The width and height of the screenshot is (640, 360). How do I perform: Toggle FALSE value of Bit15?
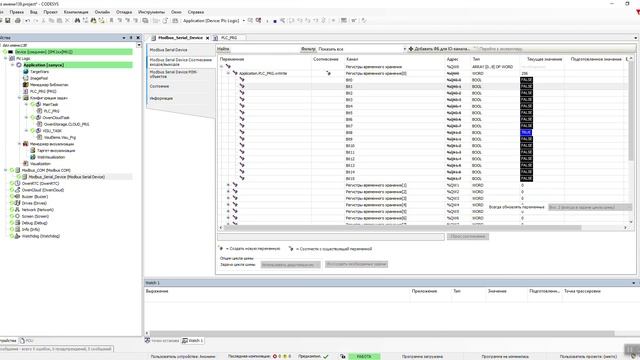tap(526, 178)
